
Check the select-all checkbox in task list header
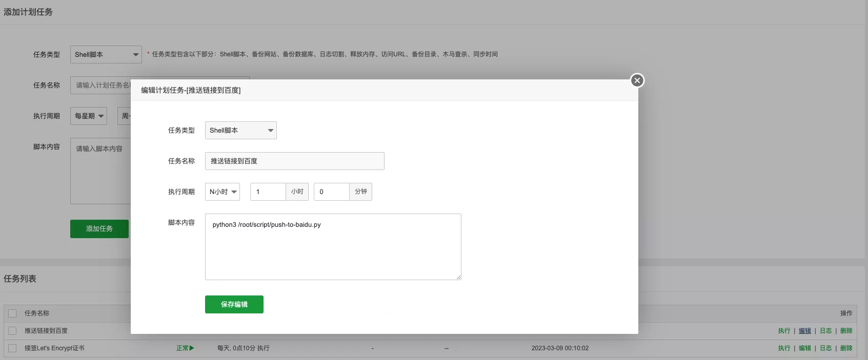coord(13,313)
